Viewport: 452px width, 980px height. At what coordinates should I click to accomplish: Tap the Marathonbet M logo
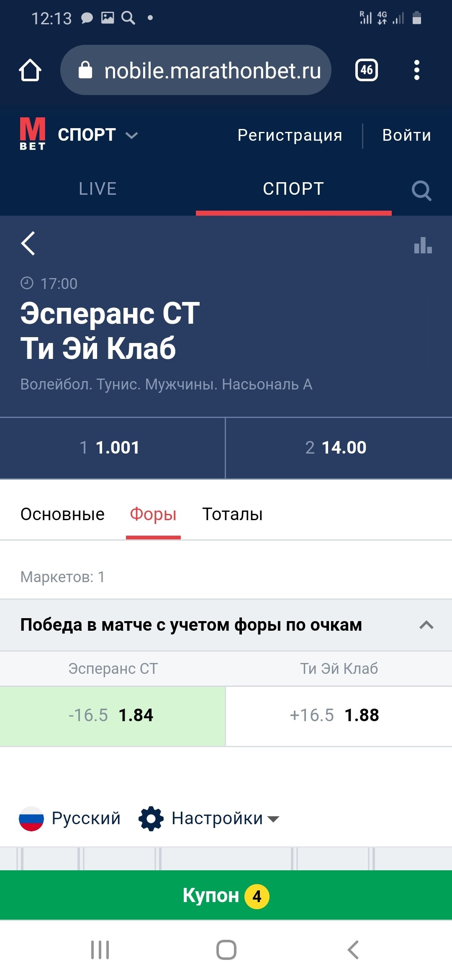[x=32, y=134]
